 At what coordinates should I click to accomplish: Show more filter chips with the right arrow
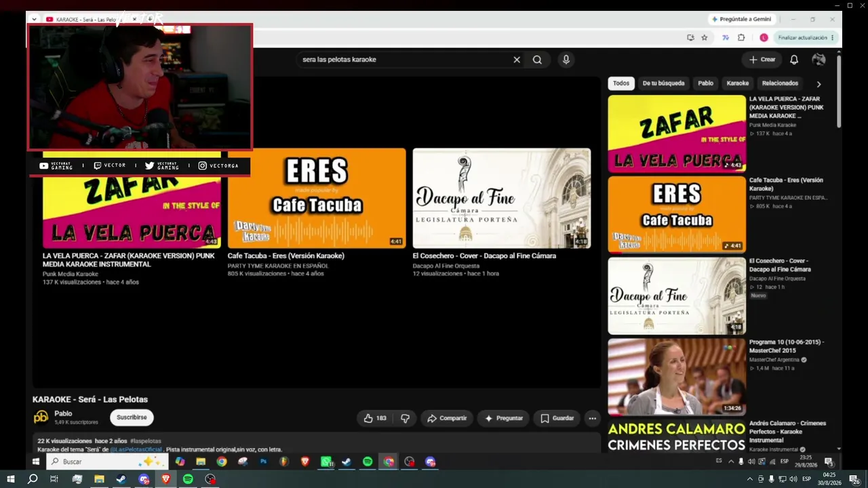818,84
